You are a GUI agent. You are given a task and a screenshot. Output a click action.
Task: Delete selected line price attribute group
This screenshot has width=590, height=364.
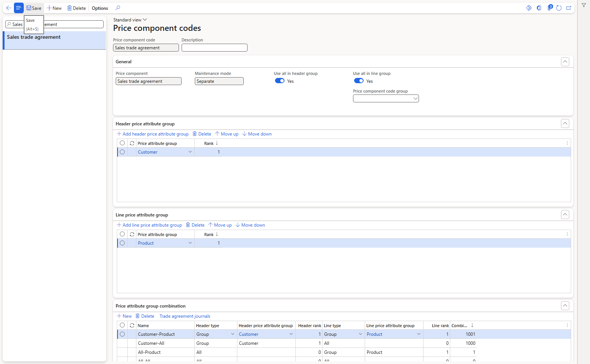click(x=195, y=225)
